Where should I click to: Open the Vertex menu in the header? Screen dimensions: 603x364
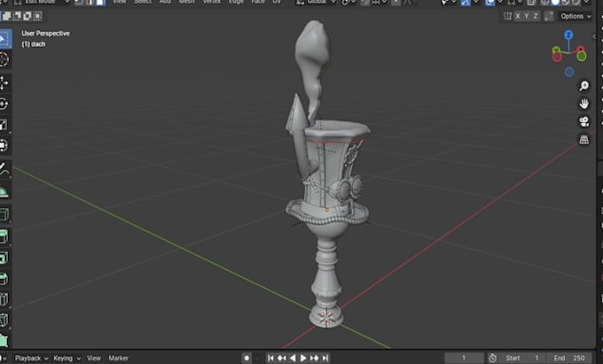pyautogui.click(x=212, y=2)
